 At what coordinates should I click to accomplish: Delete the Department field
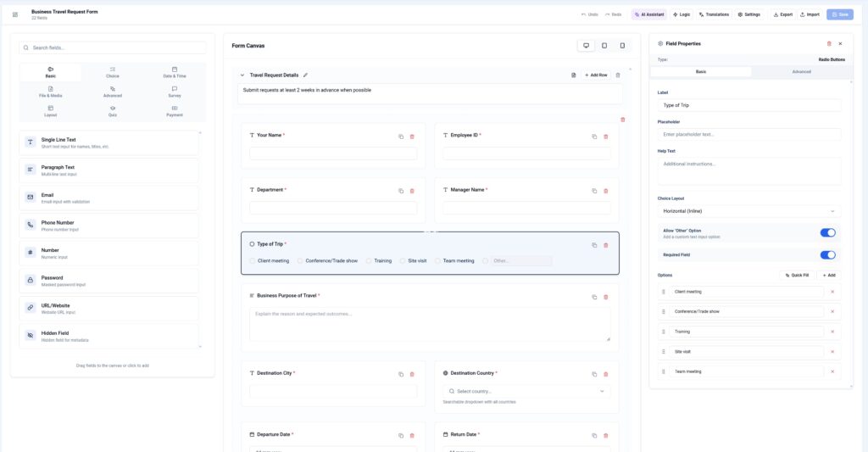pos(412,191)
